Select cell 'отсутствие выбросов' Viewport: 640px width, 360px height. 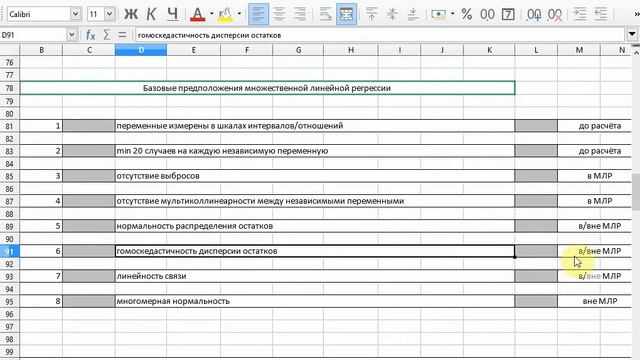click(x=315, y=176)
